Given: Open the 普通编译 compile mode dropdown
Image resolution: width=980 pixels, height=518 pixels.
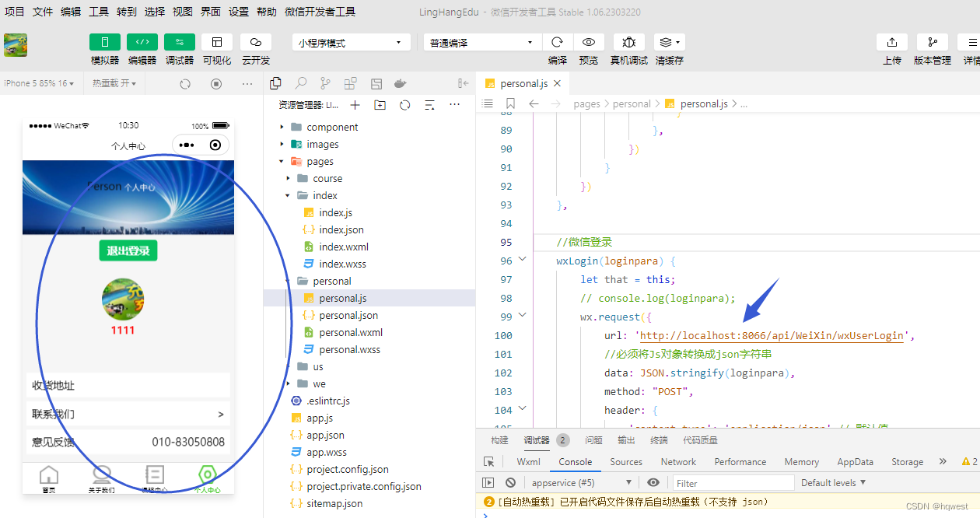Looking at the screenshot, I should click(482, 43).
